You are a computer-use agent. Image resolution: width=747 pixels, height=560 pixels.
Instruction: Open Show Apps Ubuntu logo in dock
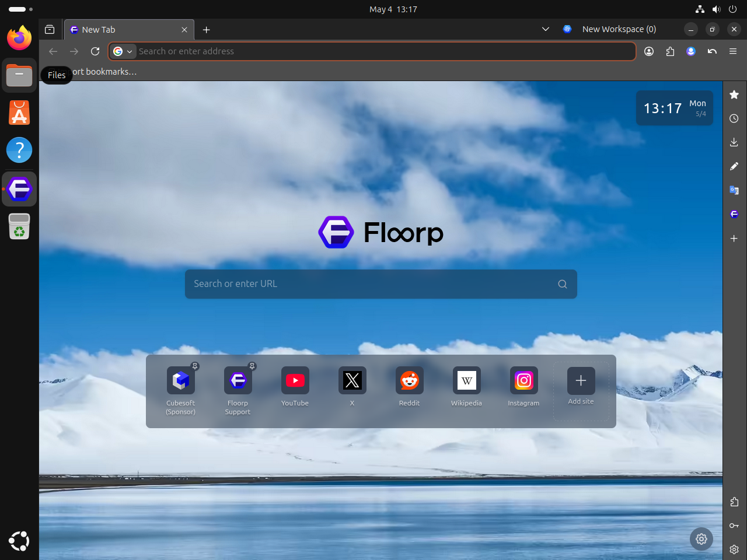coord(19,541)
